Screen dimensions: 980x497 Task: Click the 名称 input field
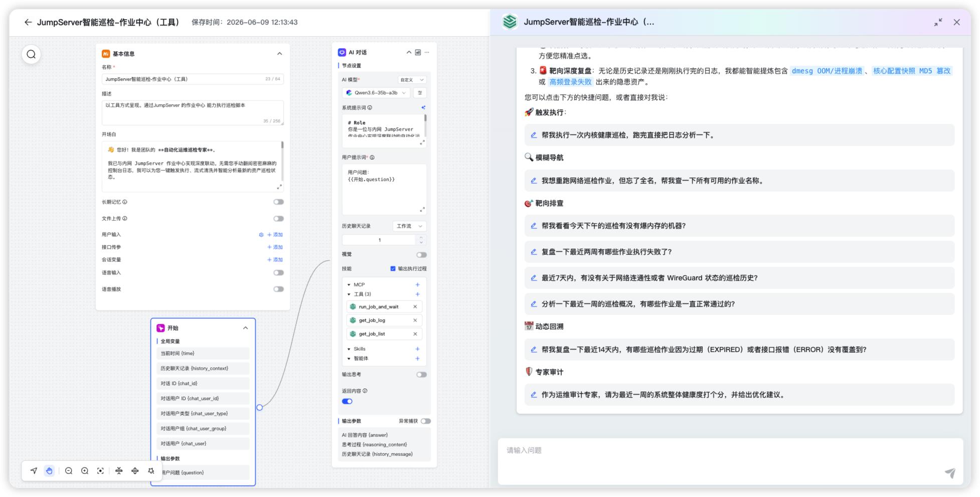193,79
